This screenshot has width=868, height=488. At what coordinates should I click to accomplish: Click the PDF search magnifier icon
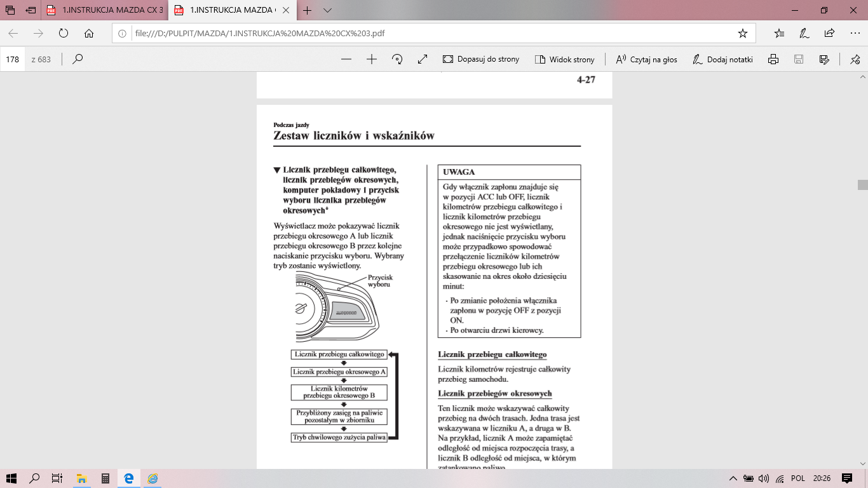78,59
